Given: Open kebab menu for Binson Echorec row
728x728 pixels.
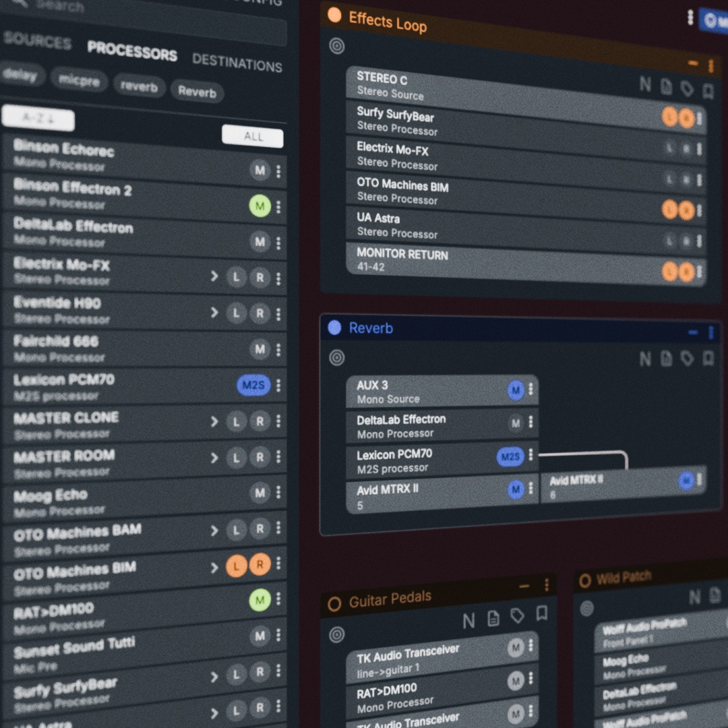Looking at the screenshot, I should 278,171.
